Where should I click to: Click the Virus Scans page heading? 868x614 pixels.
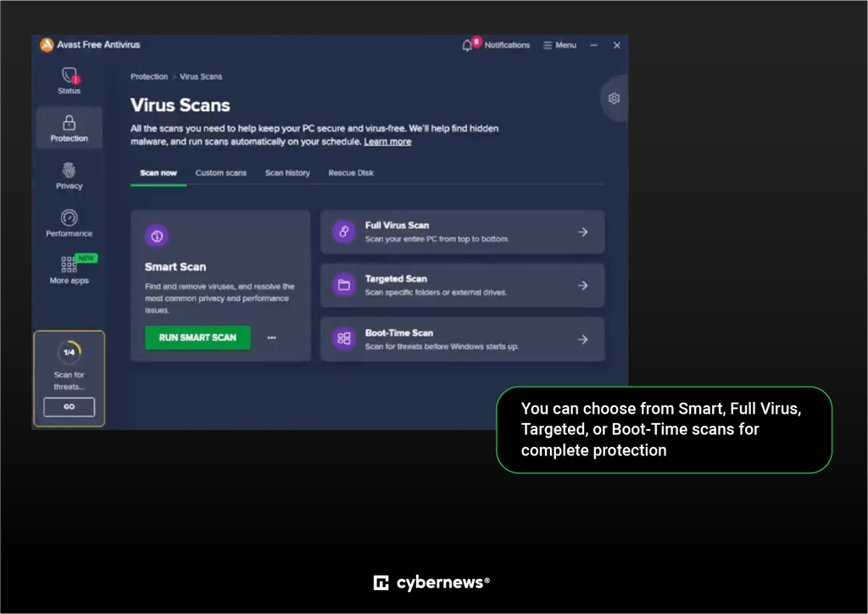[180, 105]
